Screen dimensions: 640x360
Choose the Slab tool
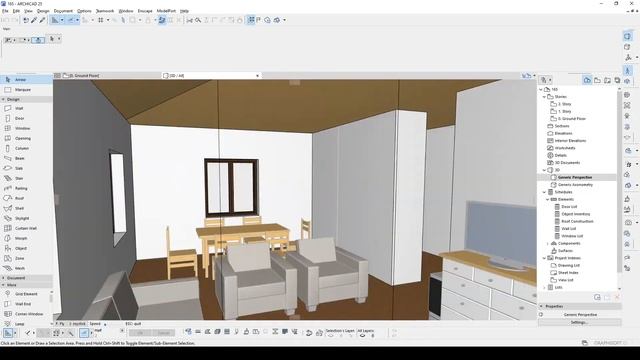click(x=26, y=169)
